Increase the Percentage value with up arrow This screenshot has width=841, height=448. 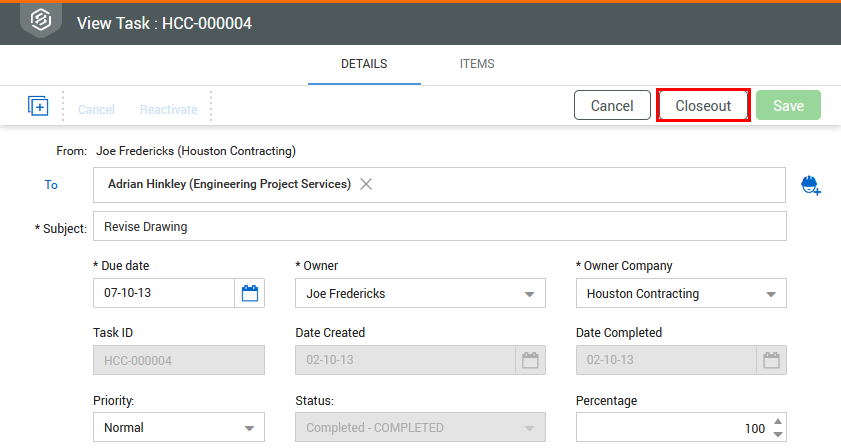point(777,422)
